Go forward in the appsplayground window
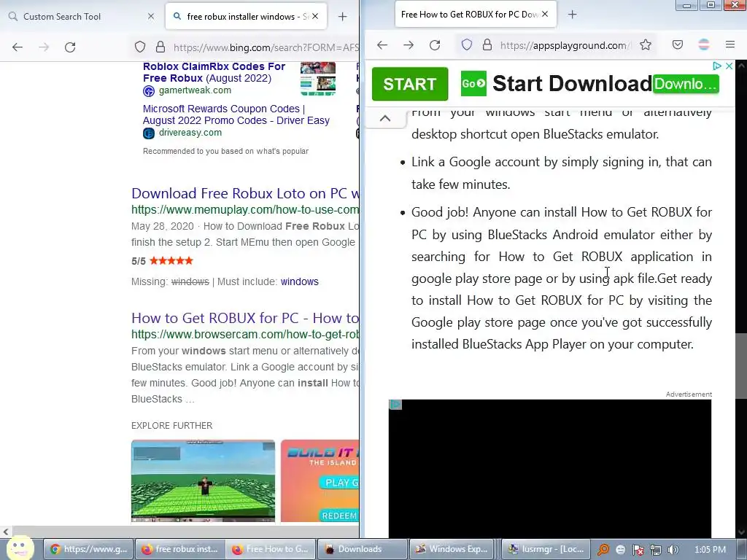 (x=409, y=45)
